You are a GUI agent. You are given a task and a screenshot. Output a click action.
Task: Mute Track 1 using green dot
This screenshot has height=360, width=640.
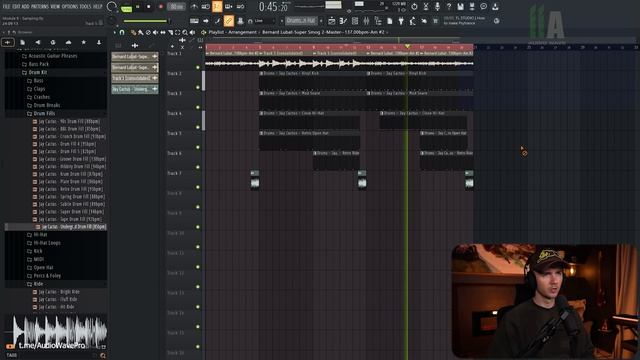point(198,67)
